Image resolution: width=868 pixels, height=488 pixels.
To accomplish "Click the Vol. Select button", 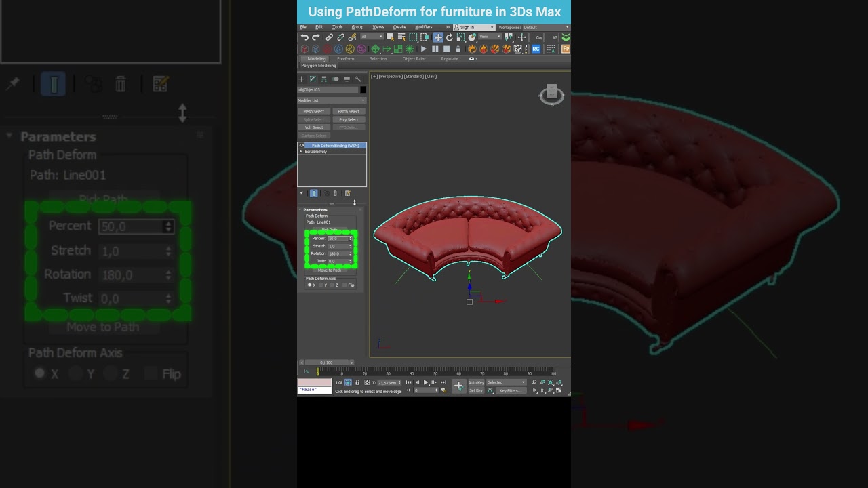I will 314,127.
